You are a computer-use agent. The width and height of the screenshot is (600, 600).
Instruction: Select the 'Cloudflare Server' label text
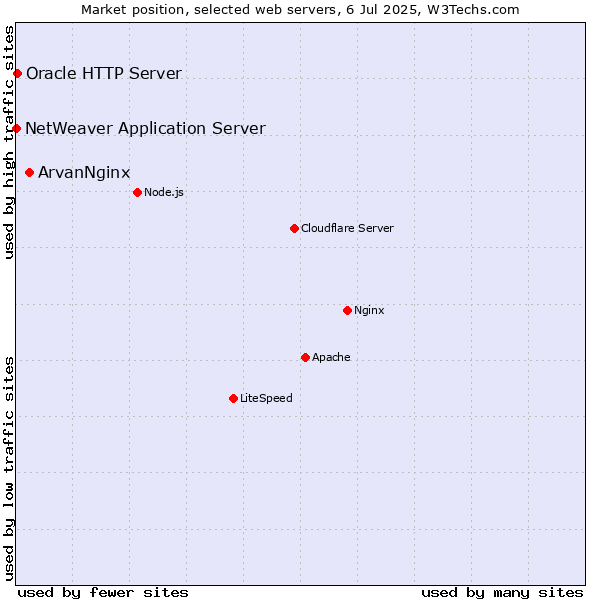pos(347,228)
